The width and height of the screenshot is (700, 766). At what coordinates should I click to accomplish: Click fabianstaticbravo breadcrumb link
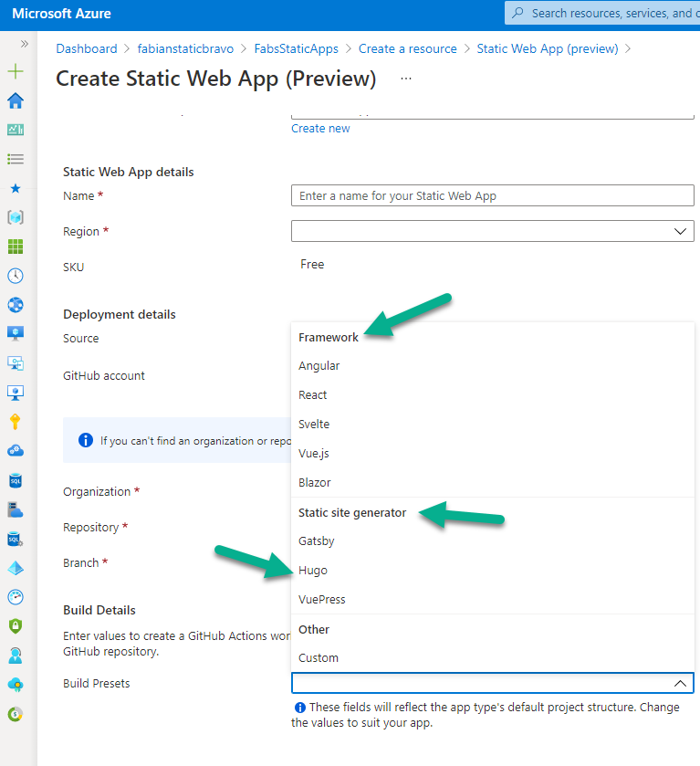[x=185, y=49]
